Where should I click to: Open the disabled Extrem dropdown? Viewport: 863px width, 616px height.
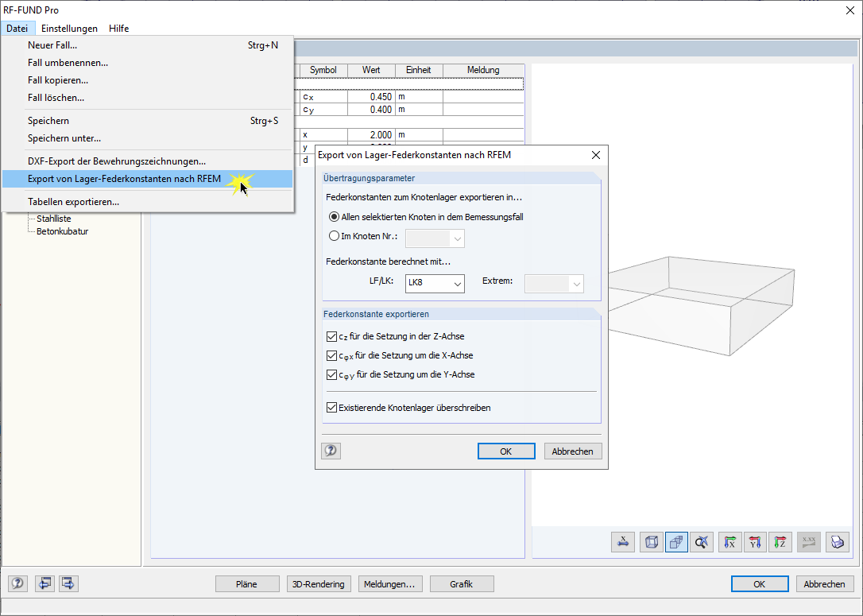(554, 284)
